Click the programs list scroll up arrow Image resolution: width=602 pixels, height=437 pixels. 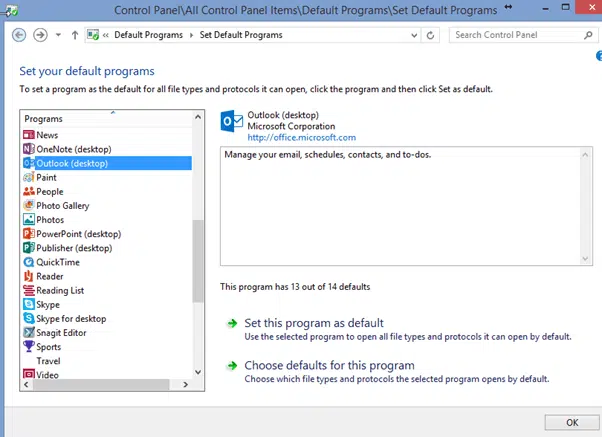[198, 117]
